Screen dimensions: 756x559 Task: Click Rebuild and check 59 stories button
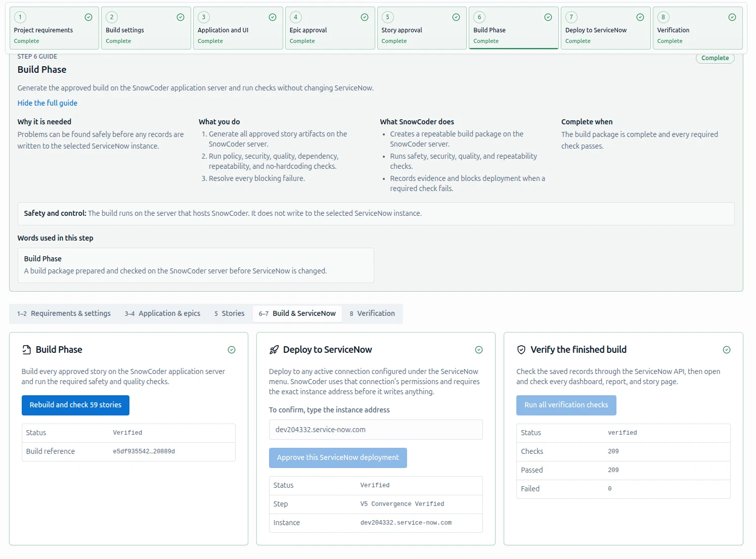(75, 405)
